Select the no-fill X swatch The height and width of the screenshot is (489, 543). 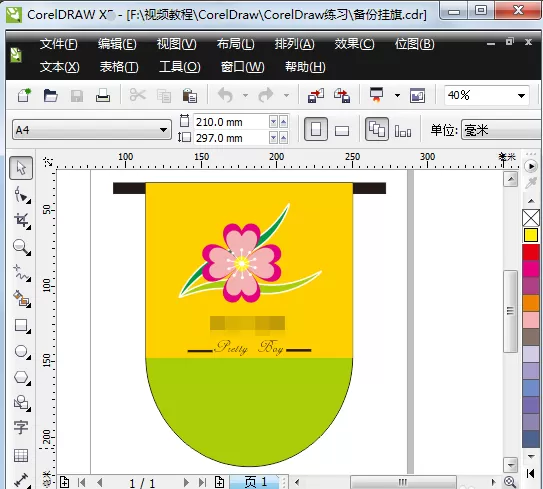coord(531,218)
